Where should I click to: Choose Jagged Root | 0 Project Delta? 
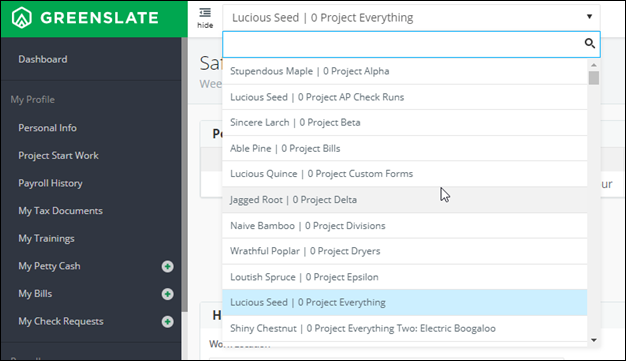[x=405, y=200]
